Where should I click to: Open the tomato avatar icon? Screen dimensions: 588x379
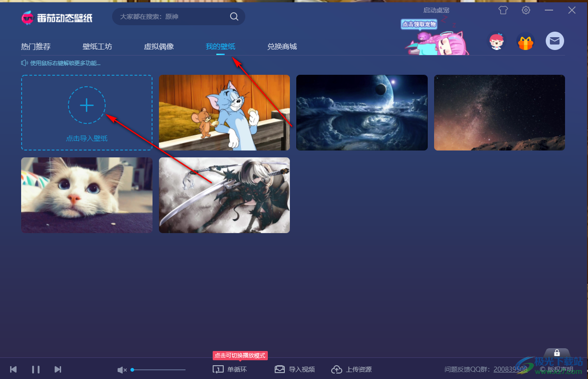(x=496, y=42)
